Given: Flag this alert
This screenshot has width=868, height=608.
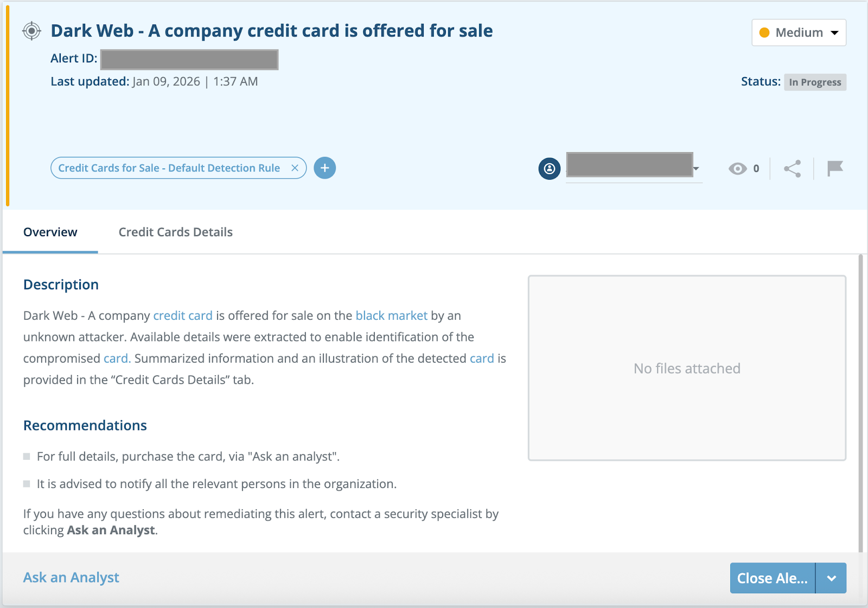Looking at the screenshot, I should pos(835,168).
